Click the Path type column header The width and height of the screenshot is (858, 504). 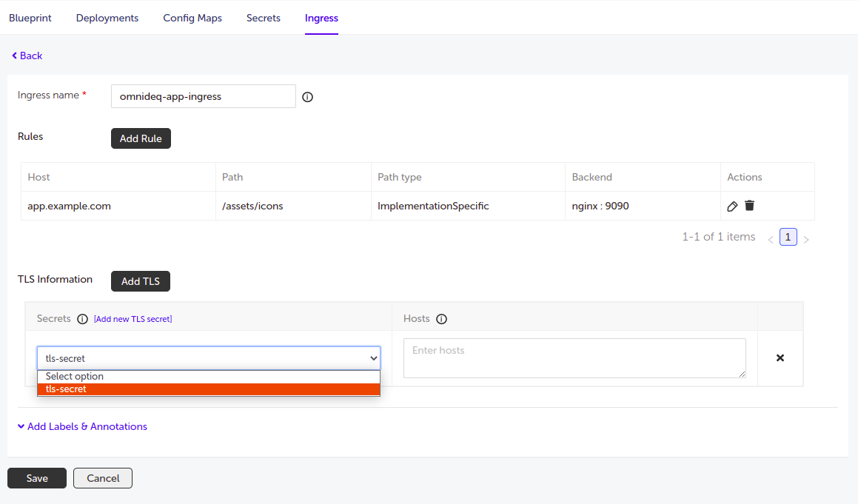tap(468, 177)
